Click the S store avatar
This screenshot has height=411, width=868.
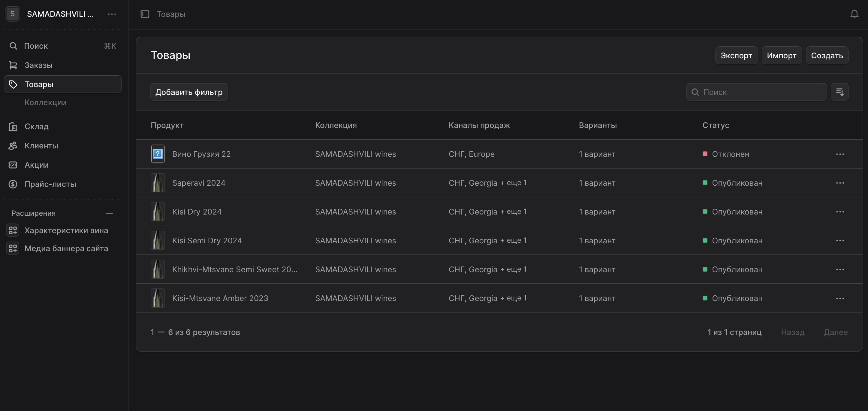point(13,14)
